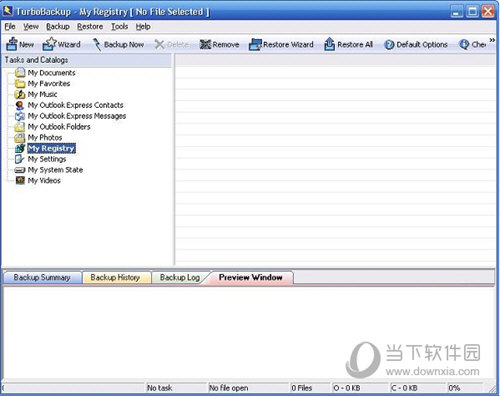
Task: Select the My Favorites folder icon
Action: tap(20, 83)
